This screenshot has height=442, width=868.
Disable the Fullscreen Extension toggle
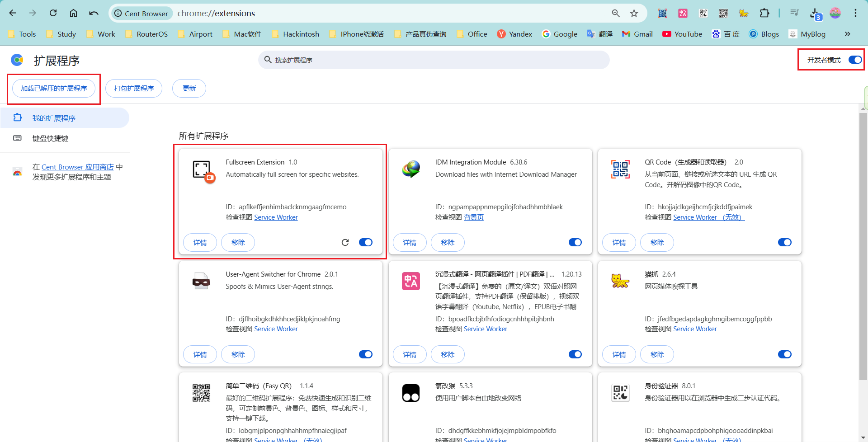click(366, 243)
